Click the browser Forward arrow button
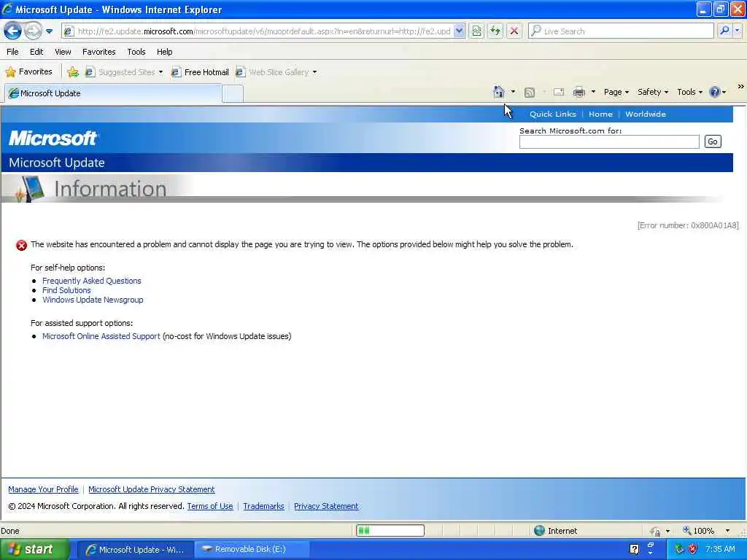747x560 pixels. point(32,31)
